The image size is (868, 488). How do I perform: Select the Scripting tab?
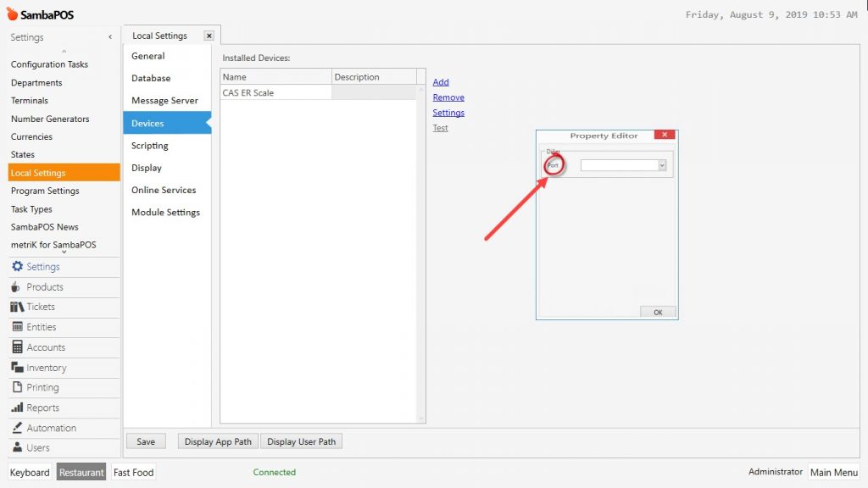click(167, 146)
